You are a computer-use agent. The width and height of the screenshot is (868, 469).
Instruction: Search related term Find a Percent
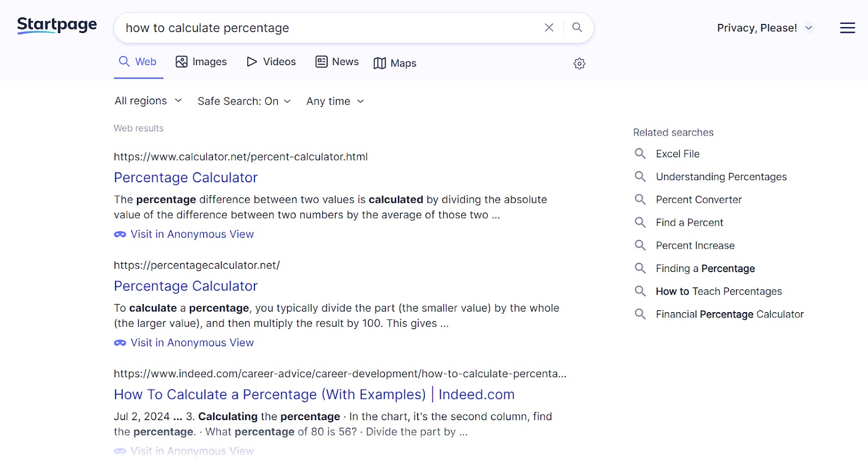pos(690,223)
